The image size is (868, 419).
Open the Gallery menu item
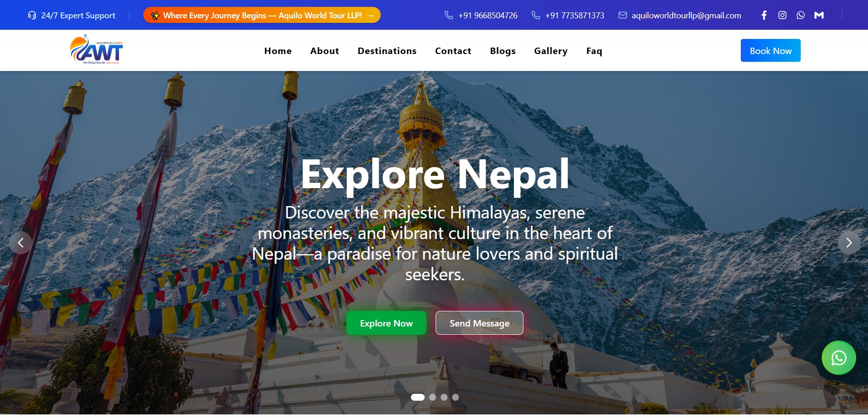[551, 51]
